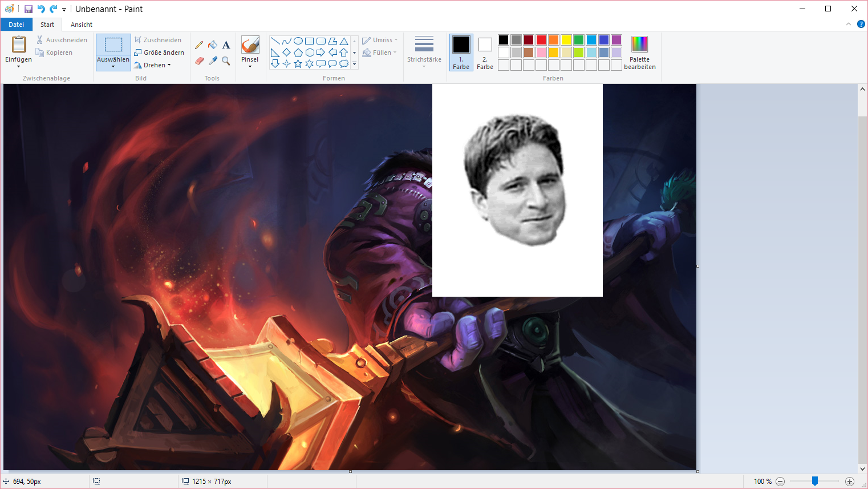Pick the purple color swatch
The image size is (868, 489).
pos(616,40)
